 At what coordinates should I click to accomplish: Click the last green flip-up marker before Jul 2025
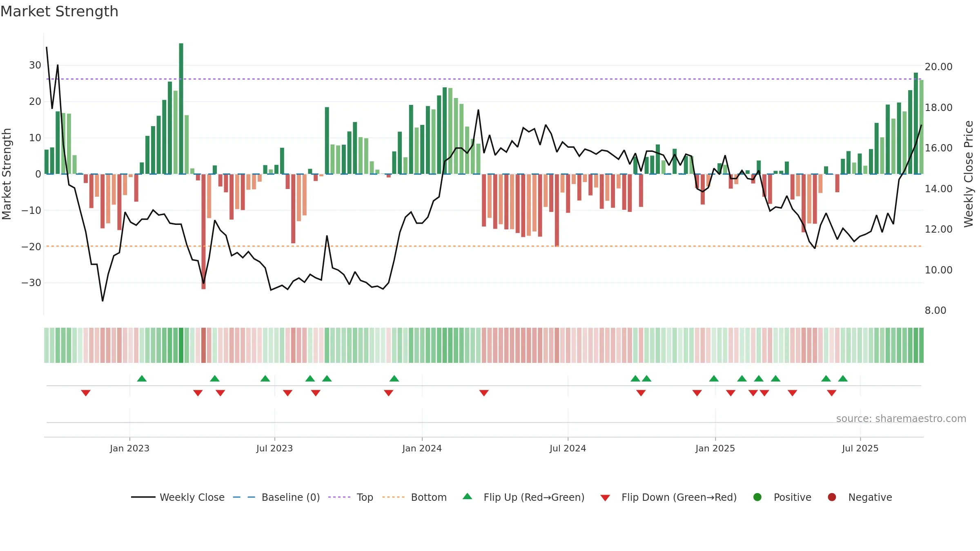(843, 378)
